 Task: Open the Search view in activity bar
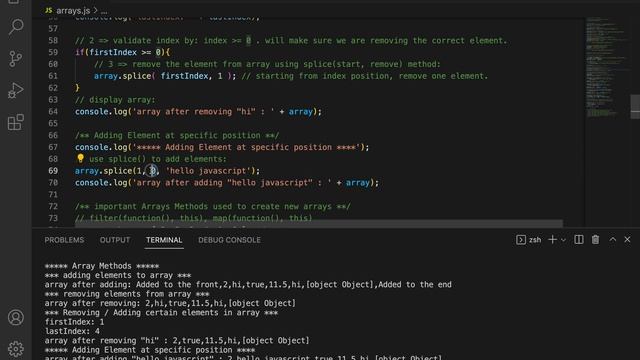pos(16,27)
